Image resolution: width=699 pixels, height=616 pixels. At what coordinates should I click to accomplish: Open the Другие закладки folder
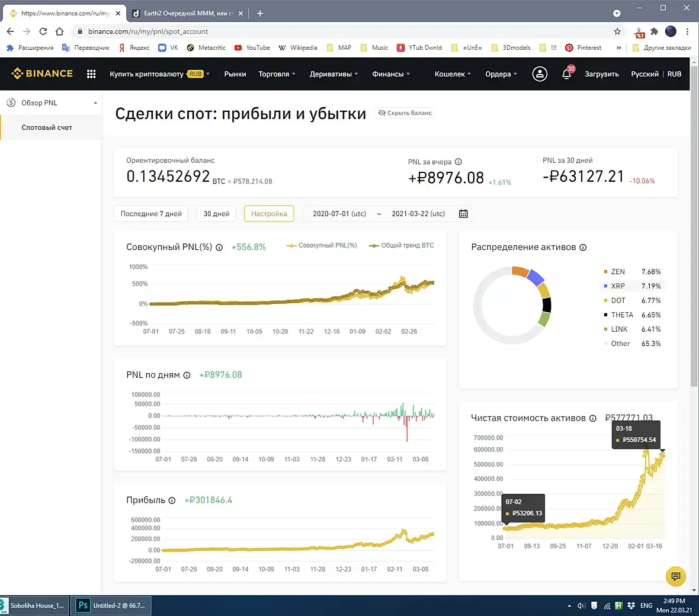662,48
